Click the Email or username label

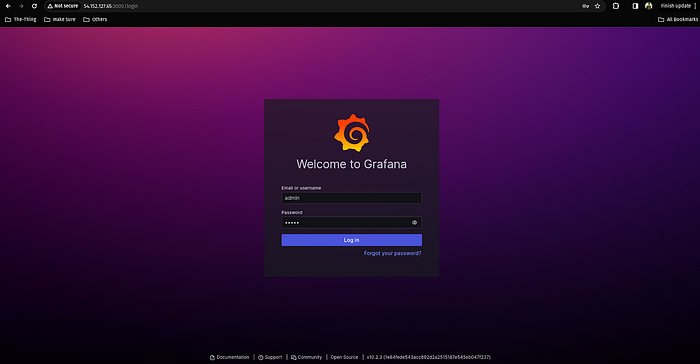[x=301, y=188]
